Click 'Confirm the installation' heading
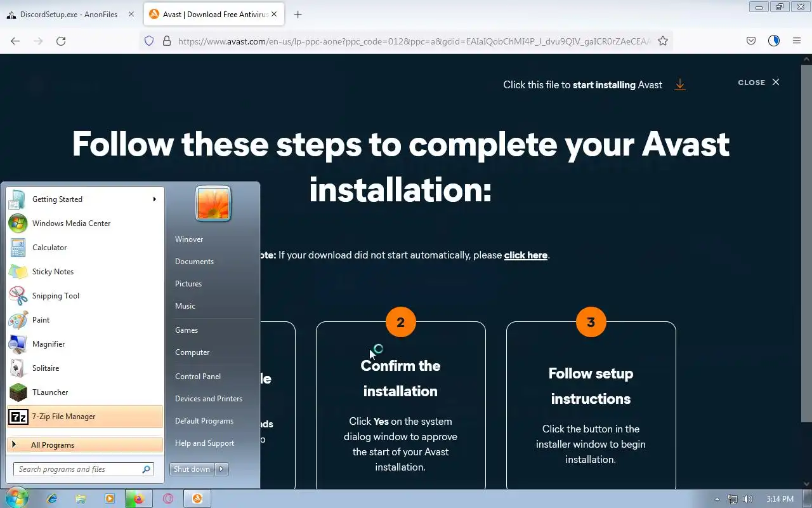 click(x=400, y=378)
